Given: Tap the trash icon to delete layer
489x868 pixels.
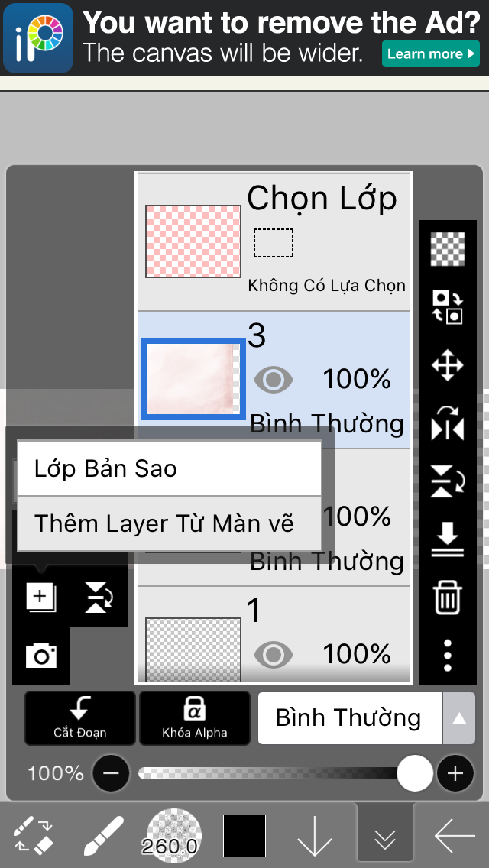Looking at the screenshot, I should (x=448, y=597).
